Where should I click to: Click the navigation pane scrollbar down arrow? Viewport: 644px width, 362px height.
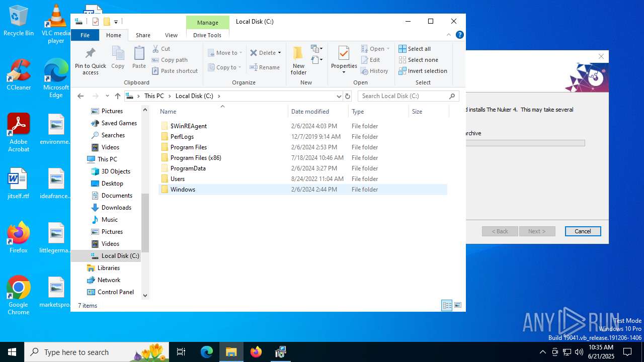click(145, 296)
